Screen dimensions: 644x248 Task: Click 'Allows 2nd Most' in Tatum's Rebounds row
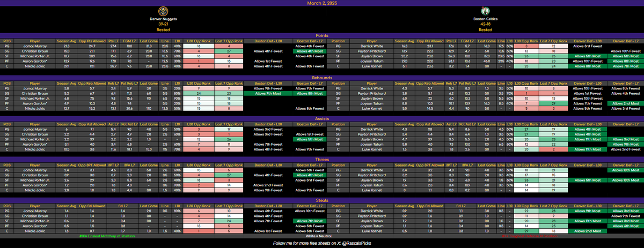(626, 103)
